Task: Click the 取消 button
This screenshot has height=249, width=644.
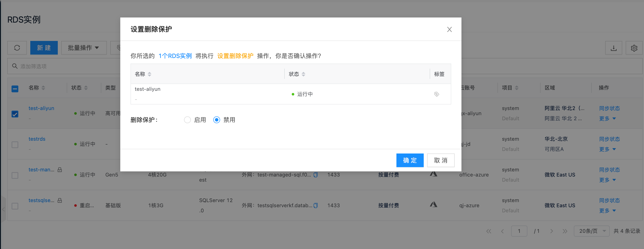Action: pyautogui.click(x=441, y=160)
